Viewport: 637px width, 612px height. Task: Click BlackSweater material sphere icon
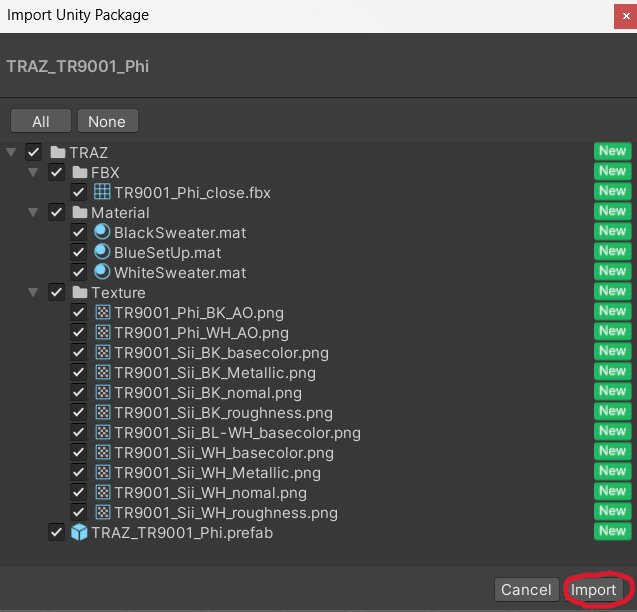[x=102, y=232]
